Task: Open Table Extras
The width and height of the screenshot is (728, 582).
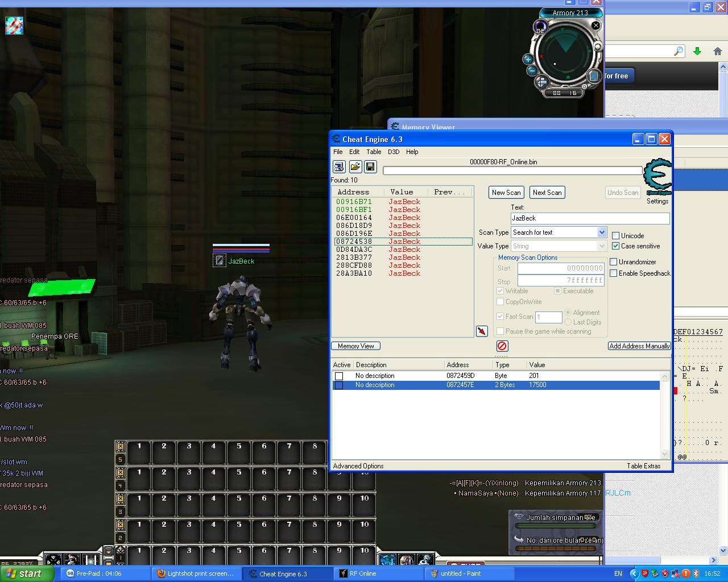Action: (644, 466)
